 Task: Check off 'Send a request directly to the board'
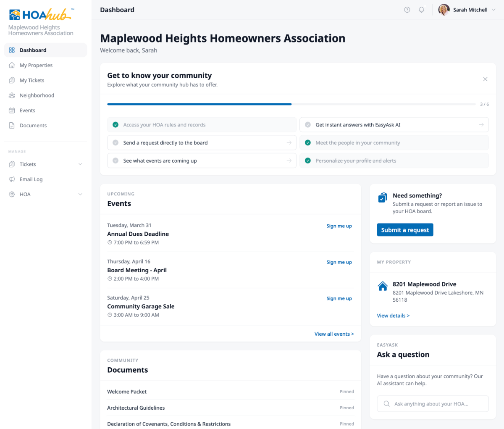click(x=115, y=142)
